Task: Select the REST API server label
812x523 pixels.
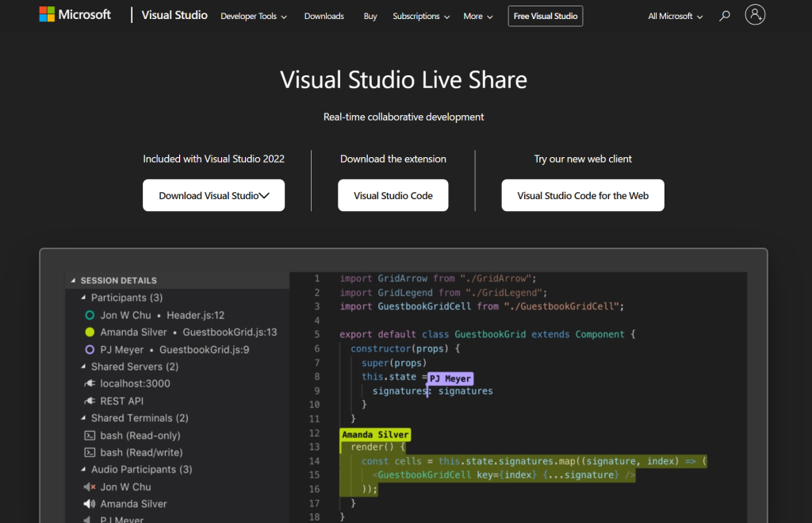Action: point(121,402)
